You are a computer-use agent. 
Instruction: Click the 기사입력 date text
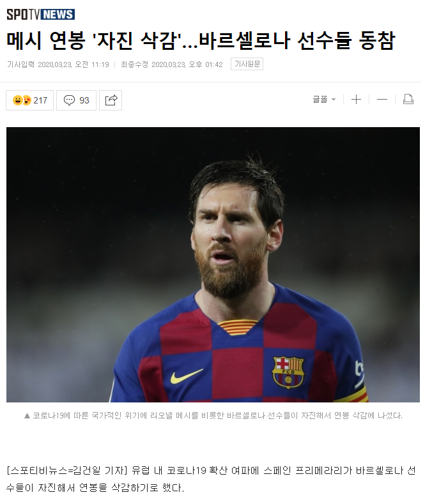pos(58,65)
